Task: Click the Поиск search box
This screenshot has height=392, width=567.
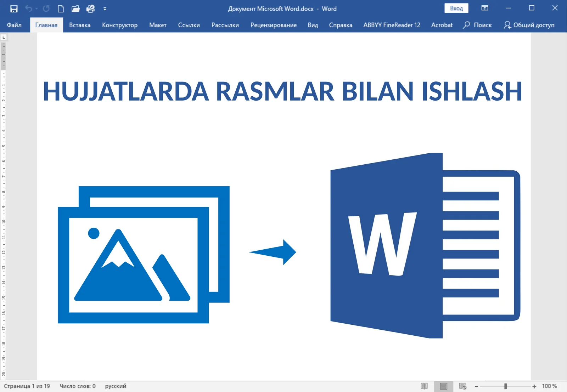Action: tap(477, 25)
